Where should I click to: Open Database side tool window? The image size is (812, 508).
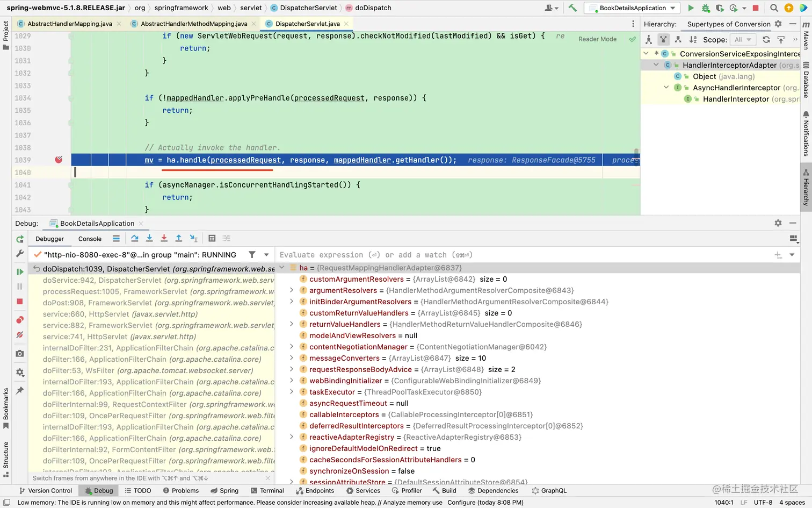pyautogui.click(x=806, y=80)
